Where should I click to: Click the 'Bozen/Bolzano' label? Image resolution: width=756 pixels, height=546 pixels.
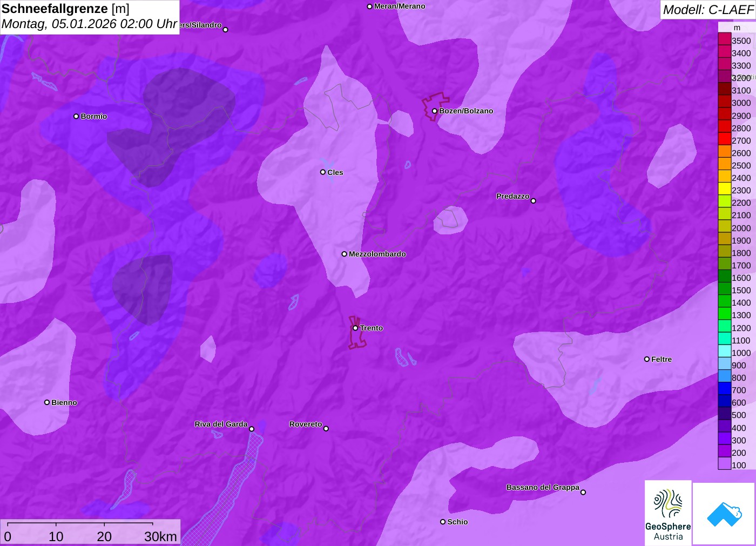point(466,111)
